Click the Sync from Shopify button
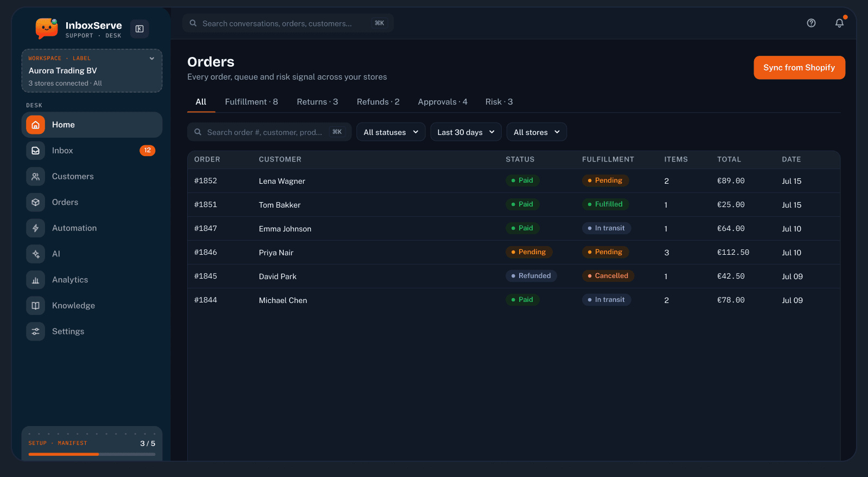The image size is (868, 477). click(799, 68)
